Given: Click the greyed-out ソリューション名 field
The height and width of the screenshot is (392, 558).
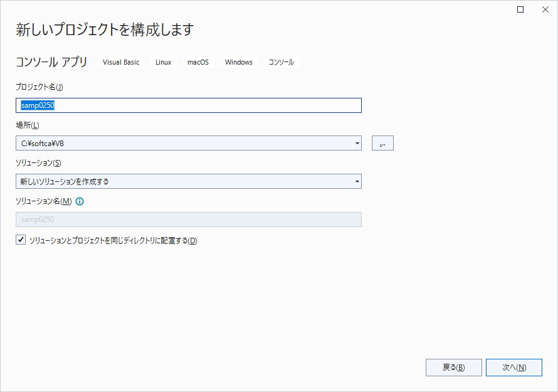Looking at the screenshot, I should (x=188, y=220).
